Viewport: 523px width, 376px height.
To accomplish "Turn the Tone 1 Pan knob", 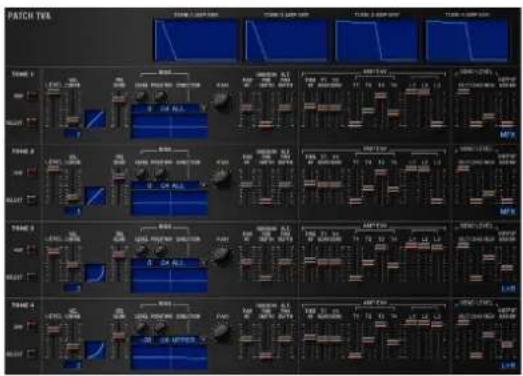I will click(221, 100).
